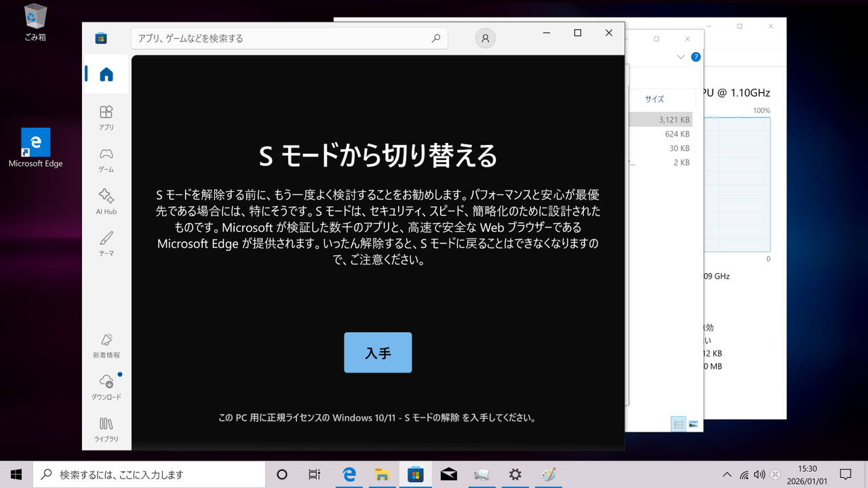Open the System Properties taskbar icon
The height and width of the screenshot is (488, 868).
tap(481, 474)
